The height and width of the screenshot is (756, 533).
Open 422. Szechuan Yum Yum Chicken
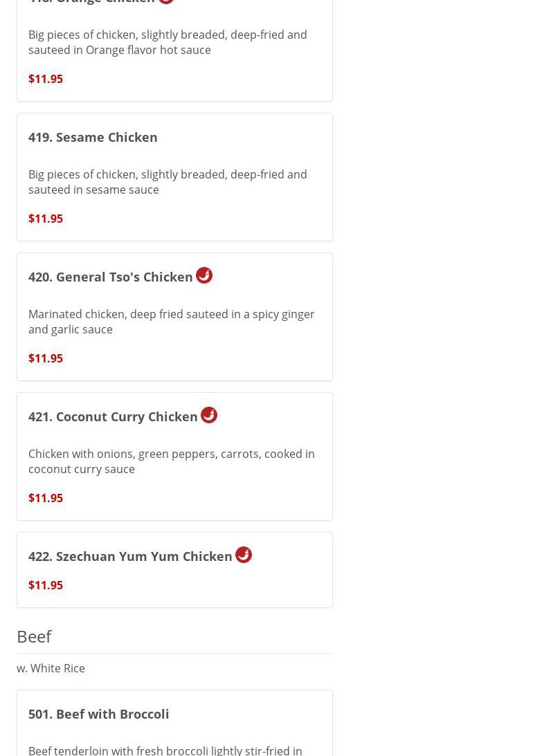(x=130, y=556)
